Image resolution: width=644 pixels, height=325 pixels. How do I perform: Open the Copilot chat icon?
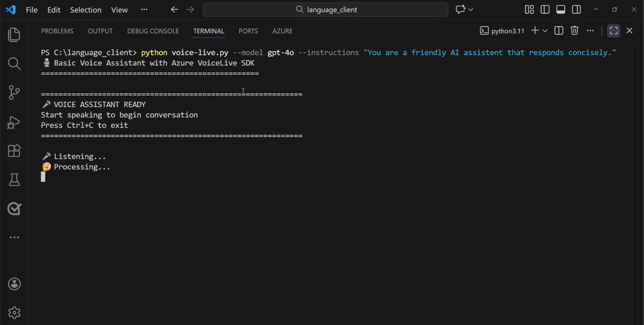pyautogui.click(x=460, y=10)
